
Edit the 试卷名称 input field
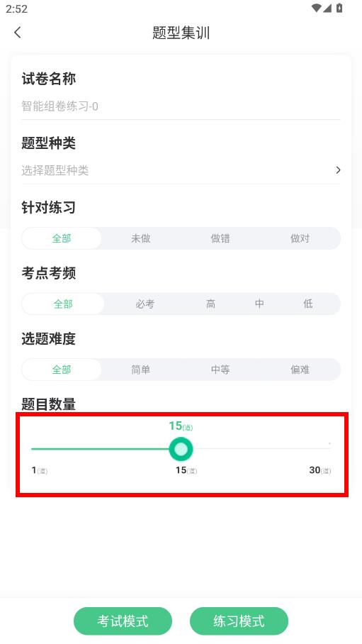tap(181, 106)
